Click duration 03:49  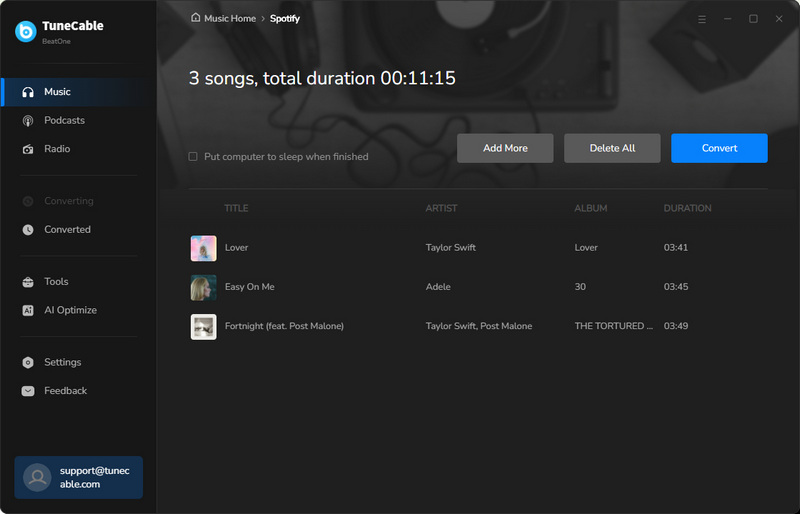676,326
